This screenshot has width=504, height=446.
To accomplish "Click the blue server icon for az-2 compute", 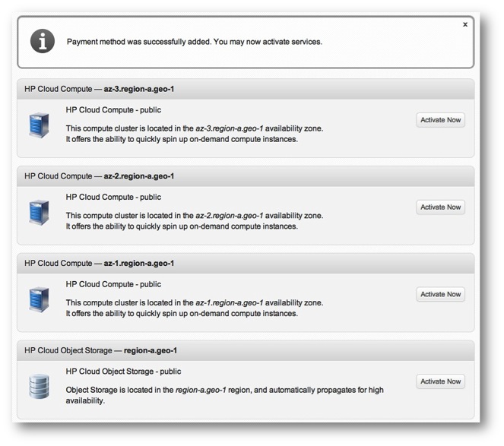I will (39, 213).
